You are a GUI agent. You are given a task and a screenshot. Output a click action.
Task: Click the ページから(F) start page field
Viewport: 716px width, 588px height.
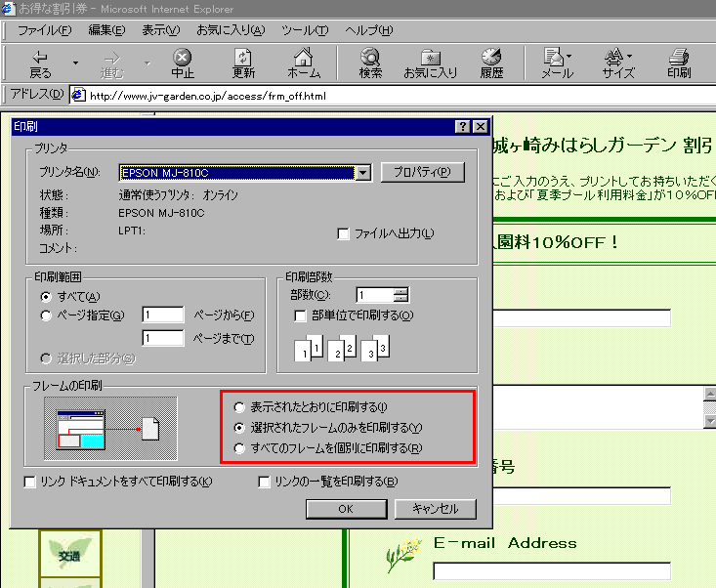point(163,315)
